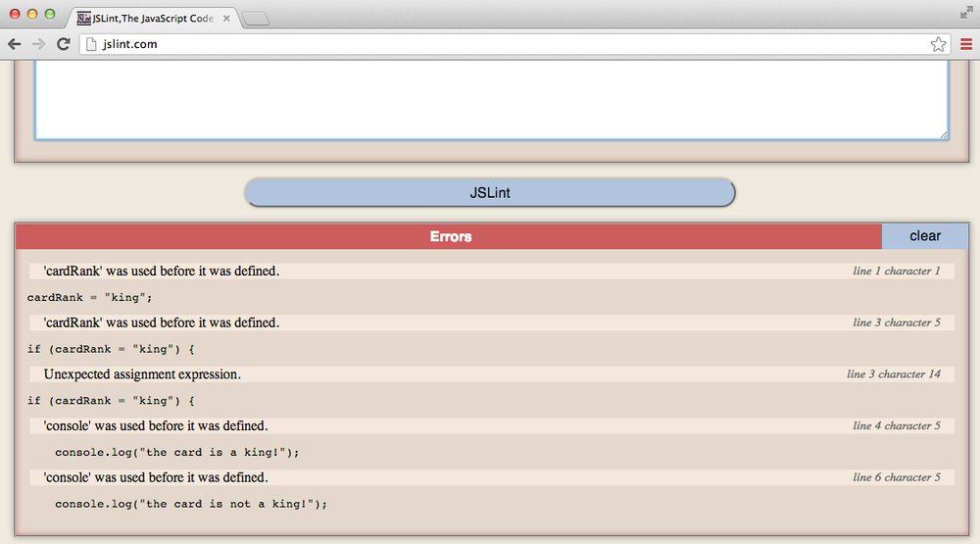The image size is (980, 544).
Task: Zoom the window with the green button
Action: point(50,14)
